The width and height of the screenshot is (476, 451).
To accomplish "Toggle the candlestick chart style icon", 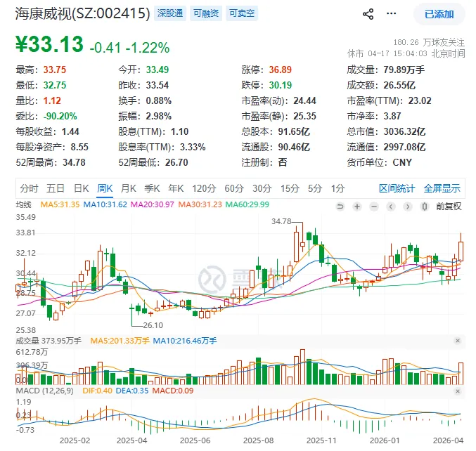I will (425, 207).
